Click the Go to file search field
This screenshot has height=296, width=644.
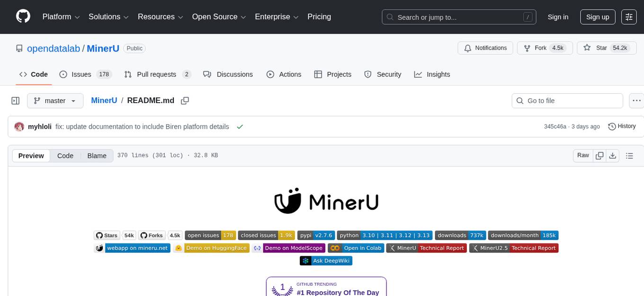(x=567, y=101)
